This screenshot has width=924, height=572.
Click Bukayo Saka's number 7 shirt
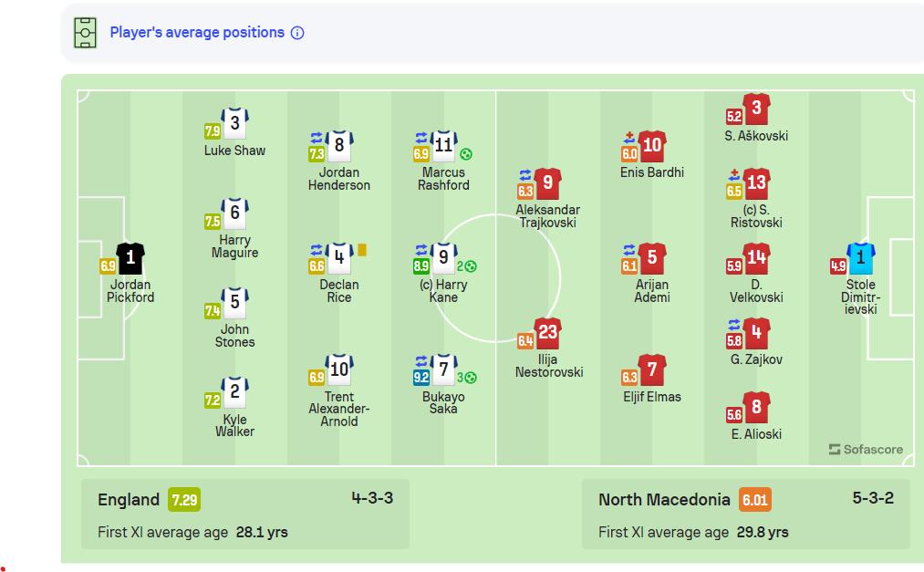[x=443, y=370]
